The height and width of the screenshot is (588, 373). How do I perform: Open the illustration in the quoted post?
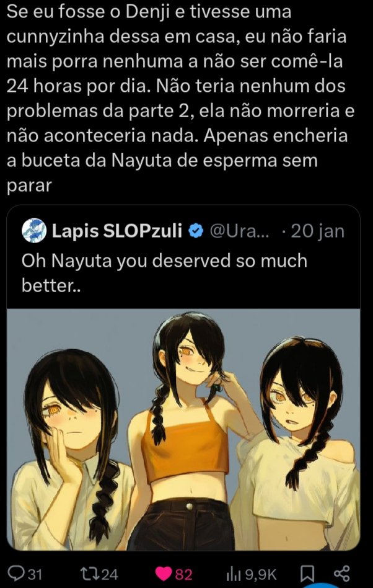(x=183, y=429)
